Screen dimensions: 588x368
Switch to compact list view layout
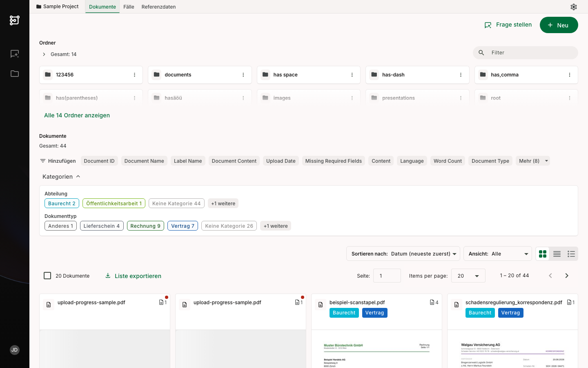557,254
